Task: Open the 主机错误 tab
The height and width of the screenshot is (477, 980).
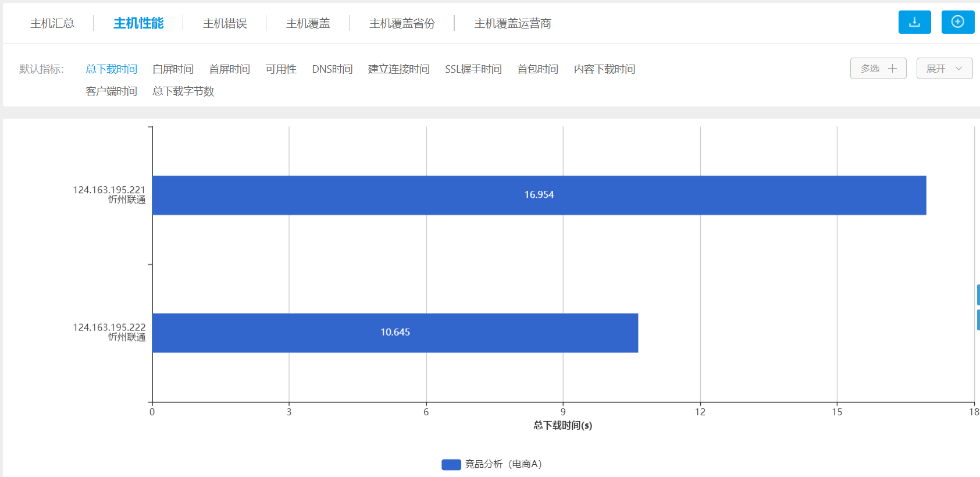Action: 224,23
